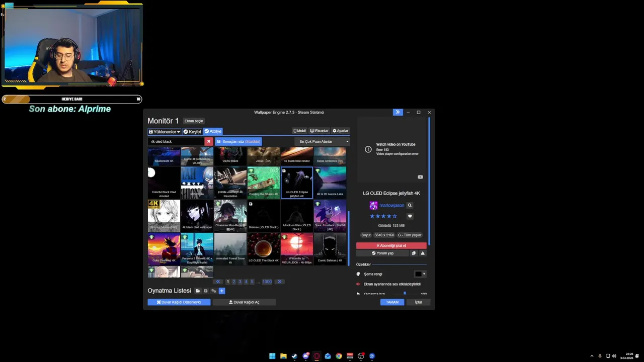
Task: Click the search field containing 4k oled black
Action: tap(176, 142)
